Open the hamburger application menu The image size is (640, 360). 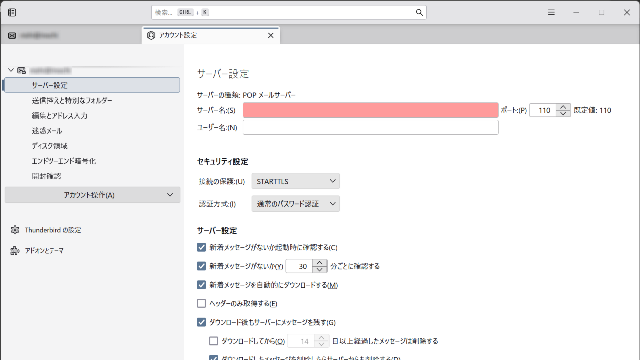point(551,12)
